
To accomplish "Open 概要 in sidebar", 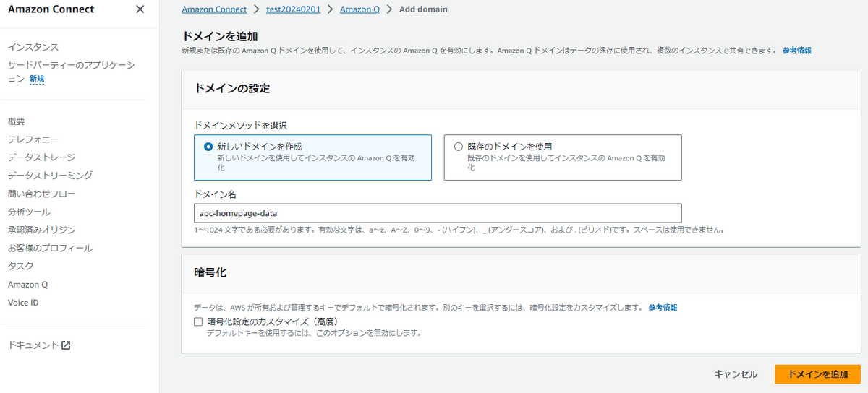I will click(17, 121).
